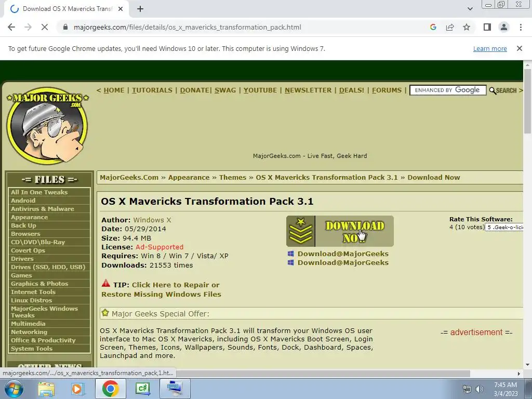Click the DOWNLOAD NOW button
This screenshot has width=532, height=399.
pyautogui.click(x=340, y=231)
